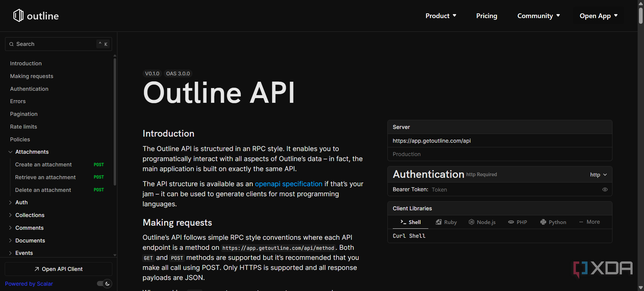Go to Making requests in sidebar

click(32, 76)
